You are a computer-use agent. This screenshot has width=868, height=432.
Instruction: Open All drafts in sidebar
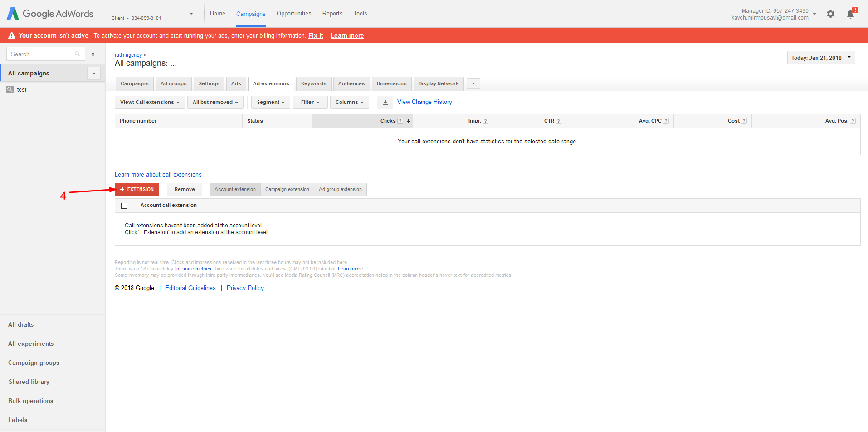click(21, 325)
